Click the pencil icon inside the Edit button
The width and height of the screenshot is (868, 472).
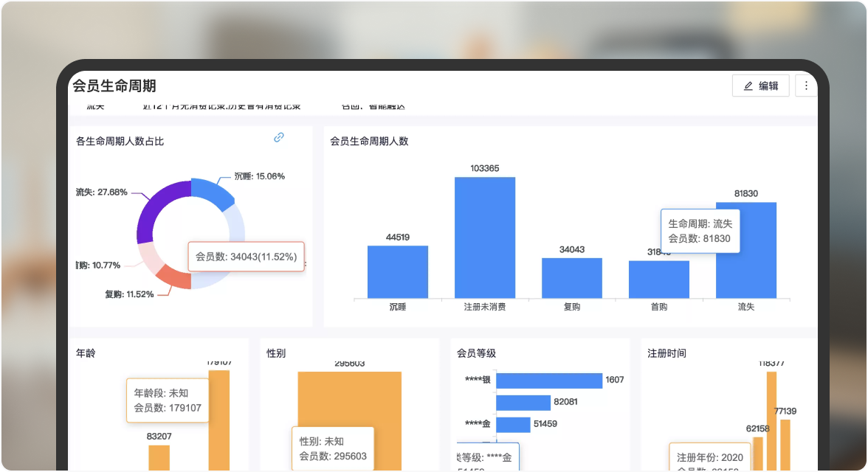pos(748,86)
